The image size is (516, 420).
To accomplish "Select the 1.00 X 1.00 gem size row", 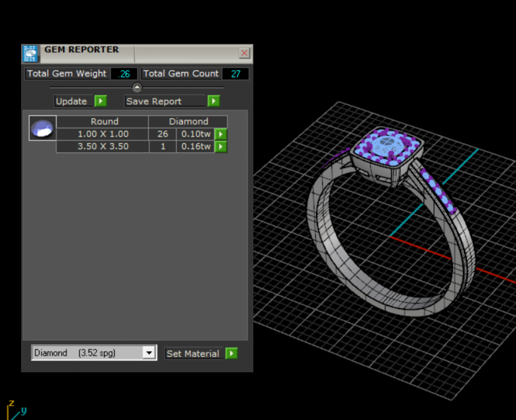I will click(x=103, y=134).
